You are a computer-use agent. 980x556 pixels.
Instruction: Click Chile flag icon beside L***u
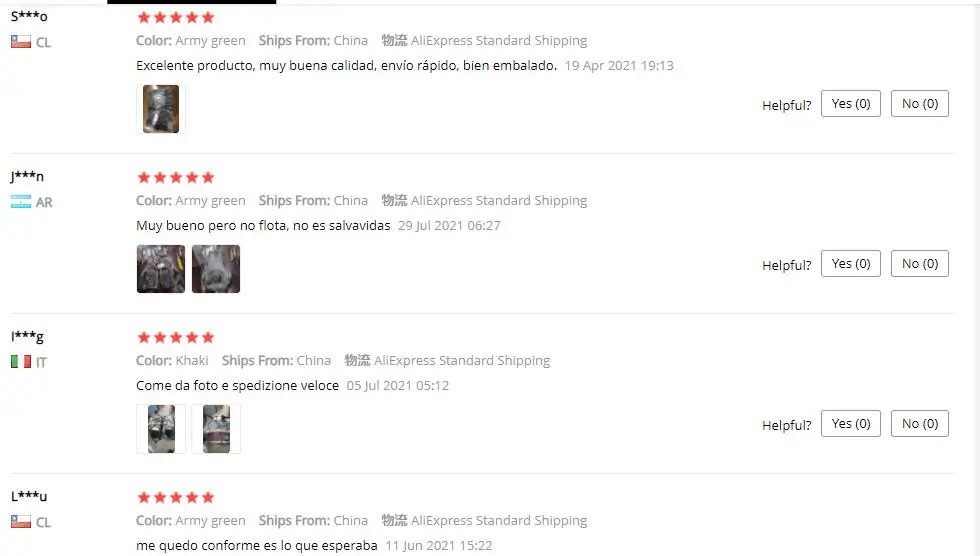(21, 522)
